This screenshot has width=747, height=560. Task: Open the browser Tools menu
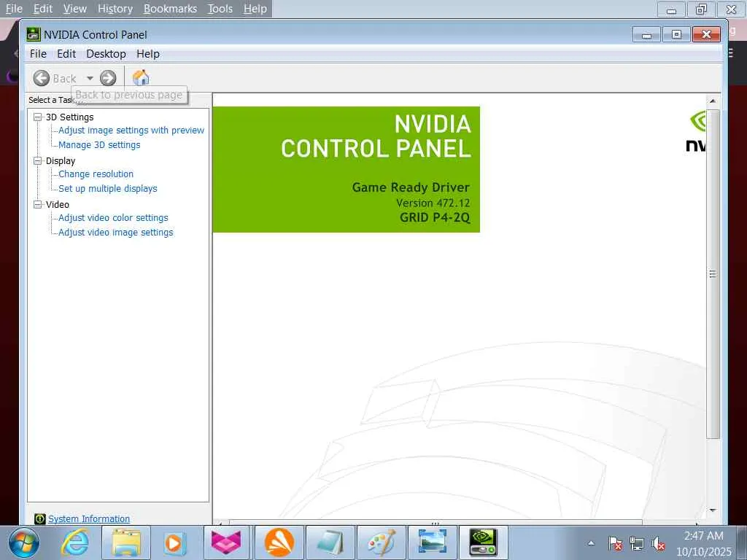point(220,9)
